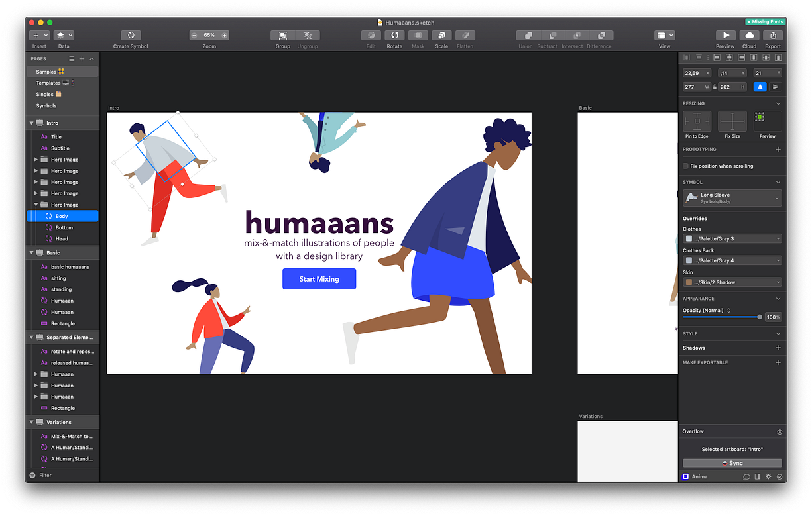Select the Scale tool icon
This screenshot has width=812, height=516.
(x=441, y=35)
